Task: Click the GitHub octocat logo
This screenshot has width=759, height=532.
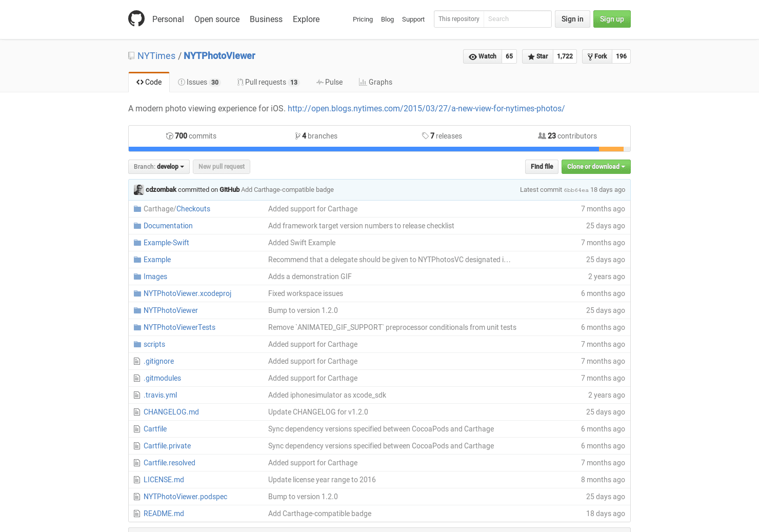Action: coord(136,19)
